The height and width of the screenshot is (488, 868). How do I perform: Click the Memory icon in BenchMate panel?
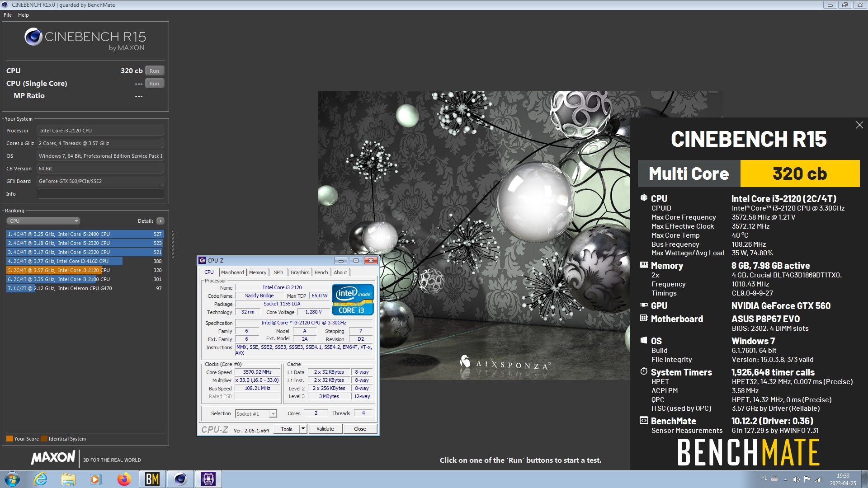[644, 265]
